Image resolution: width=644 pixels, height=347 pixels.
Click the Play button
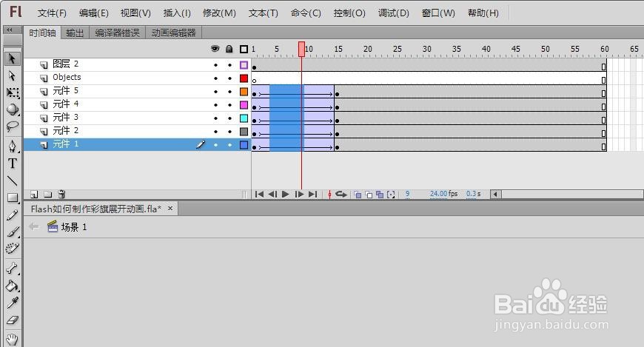click(286, 195)
